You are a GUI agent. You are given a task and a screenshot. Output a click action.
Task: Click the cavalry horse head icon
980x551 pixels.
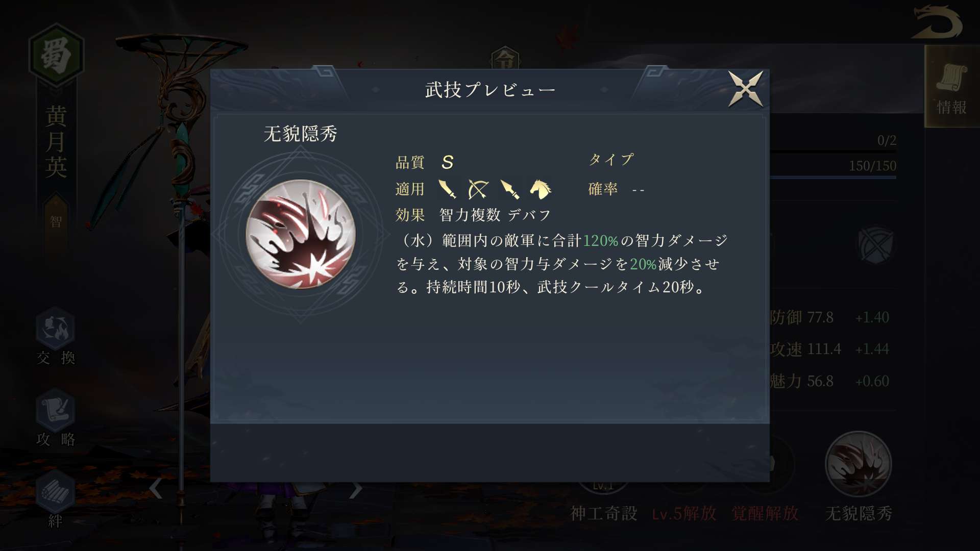coord(541,189)
